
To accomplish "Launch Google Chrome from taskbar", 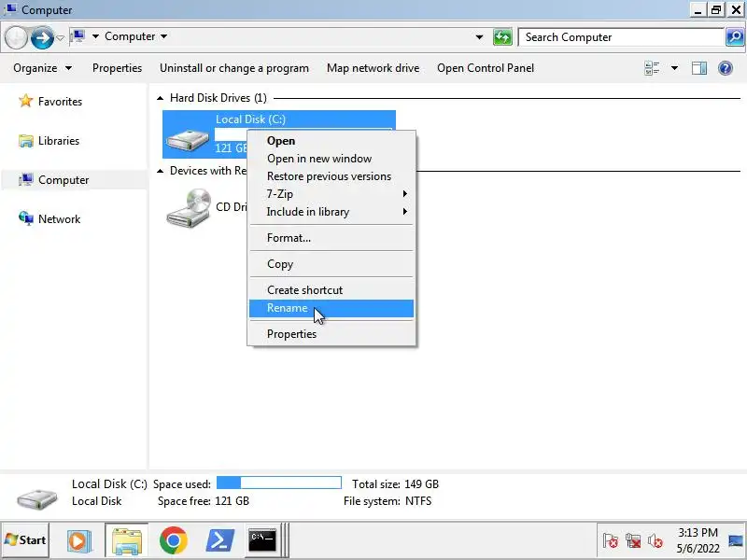I will 174,540.
